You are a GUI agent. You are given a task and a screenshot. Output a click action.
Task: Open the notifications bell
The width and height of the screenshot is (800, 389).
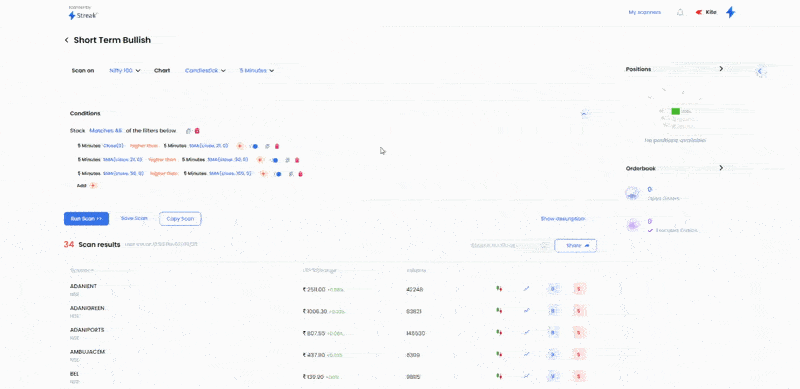pyautogui.click(x=680, y=12)
